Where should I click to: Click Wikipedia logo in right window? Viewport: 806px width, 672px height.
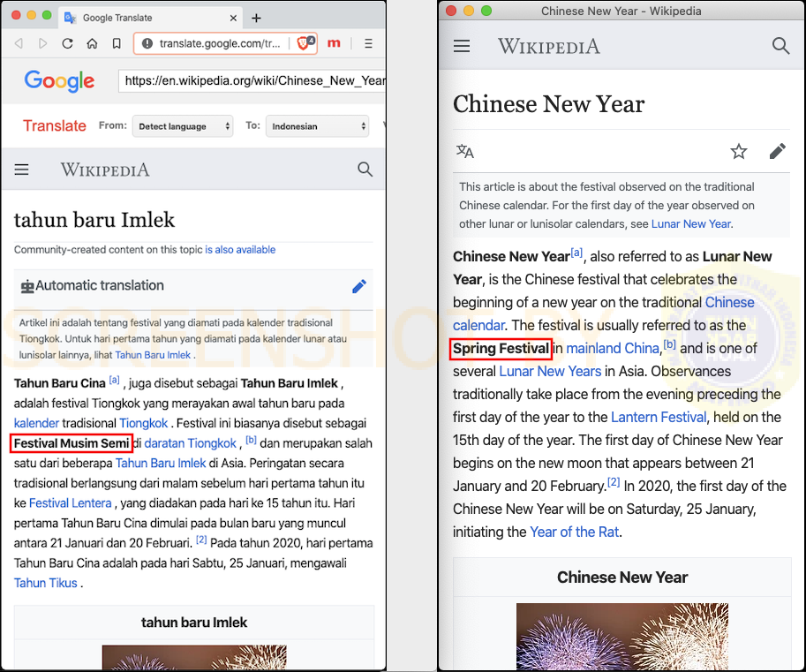548,46
